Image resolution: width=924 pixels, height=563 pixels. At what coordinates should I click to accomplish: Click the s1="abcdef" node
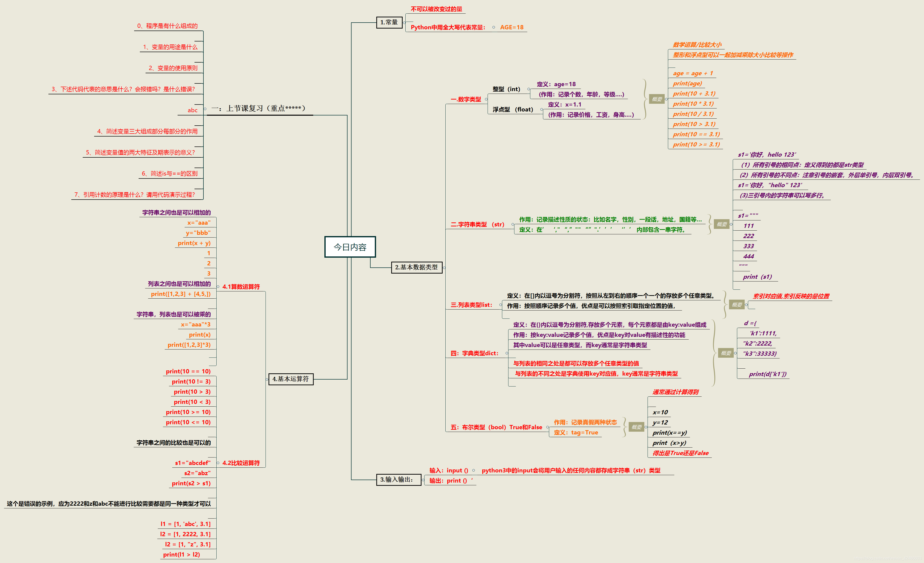(x=193, y=463)
